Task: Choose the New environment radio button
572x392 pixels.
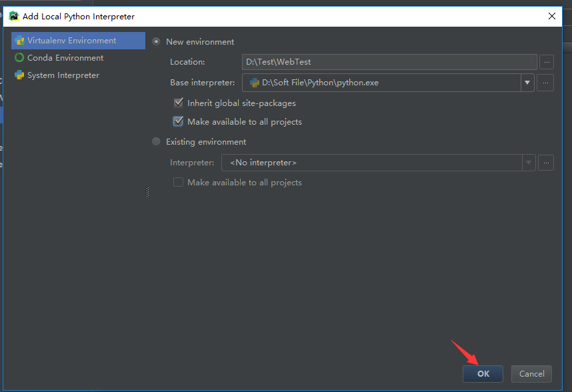Action: [x=156, y=42]
